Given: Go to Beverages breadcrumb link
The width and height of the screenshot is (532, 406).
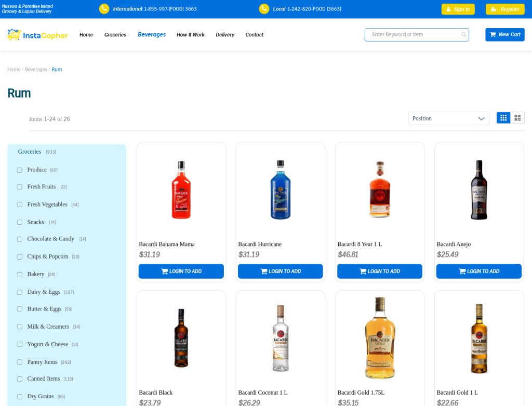Looking at the screenshot, I should pyautogui.click(x=36, y=70).
